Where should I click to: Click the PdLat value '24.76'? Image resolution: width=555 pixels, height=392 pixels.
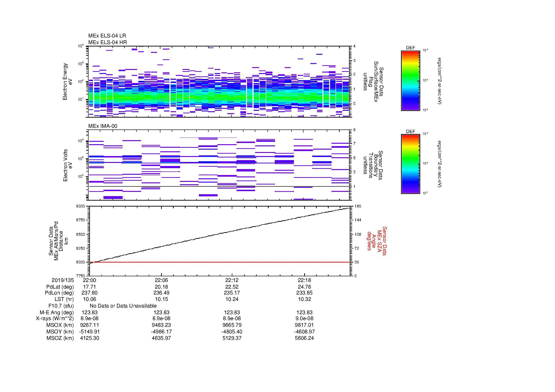tap(304, 287)
